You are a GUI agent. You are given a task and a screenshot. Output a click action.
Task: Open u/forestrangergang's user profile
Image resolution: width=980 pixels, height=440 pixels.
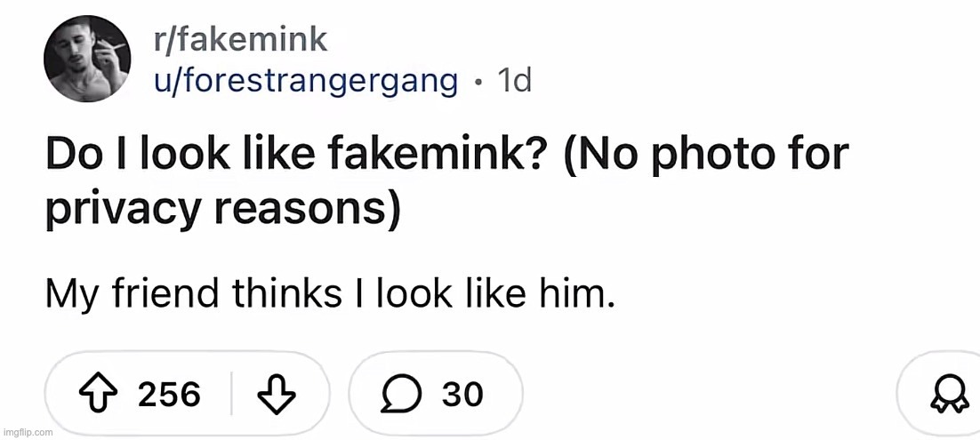[x=306, y=81]
